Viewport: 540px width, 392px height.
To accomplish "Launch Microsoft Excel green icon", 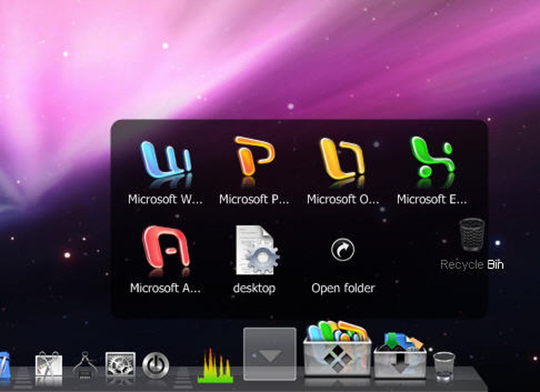I will [433, 157].
